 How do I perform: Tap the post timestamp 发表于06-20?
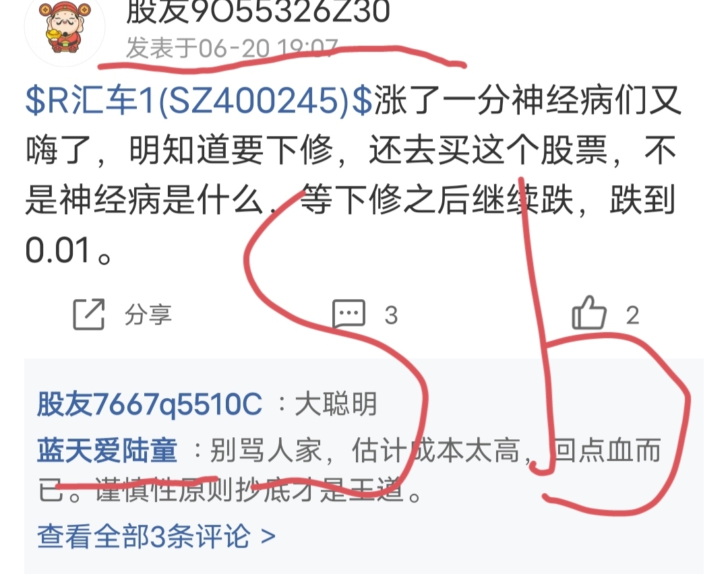[231, 48]
